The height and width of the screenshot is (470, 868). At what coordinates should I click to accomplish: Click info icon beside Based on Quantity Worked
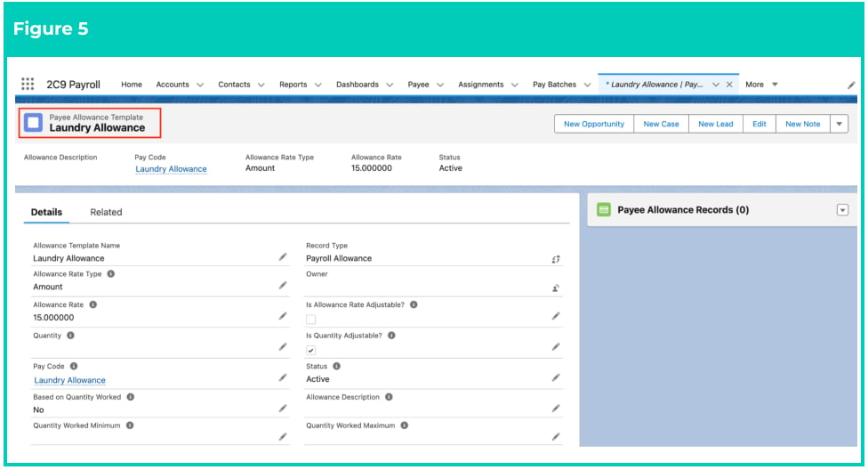coord(131,397)
